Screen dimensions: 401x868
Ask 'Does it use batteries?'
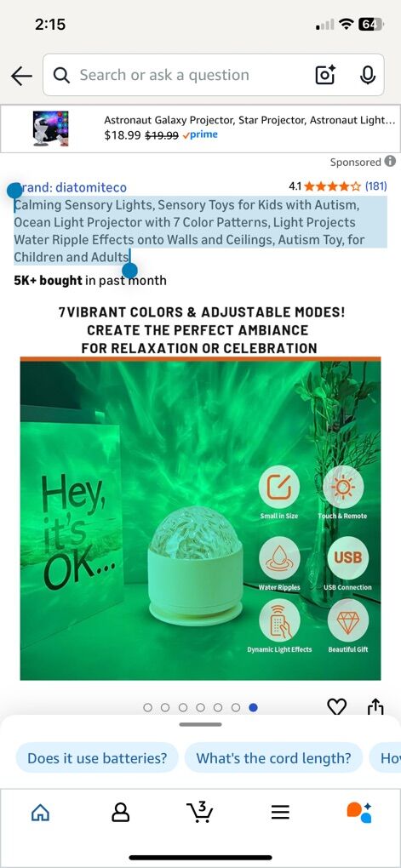(x=97, y=758)
